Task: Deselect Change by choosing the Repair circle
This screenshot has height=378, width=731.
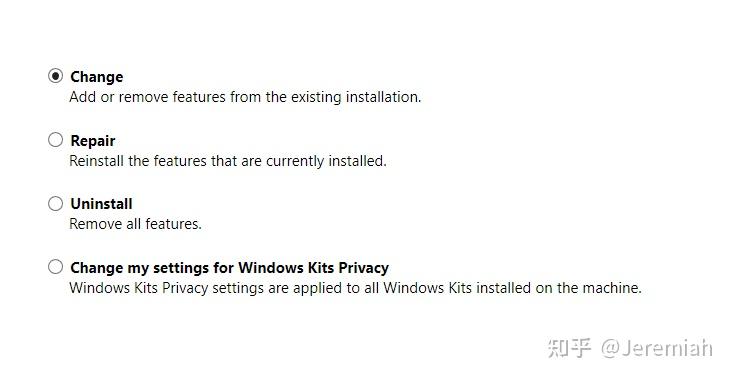Action: click(x=55, y=139)
